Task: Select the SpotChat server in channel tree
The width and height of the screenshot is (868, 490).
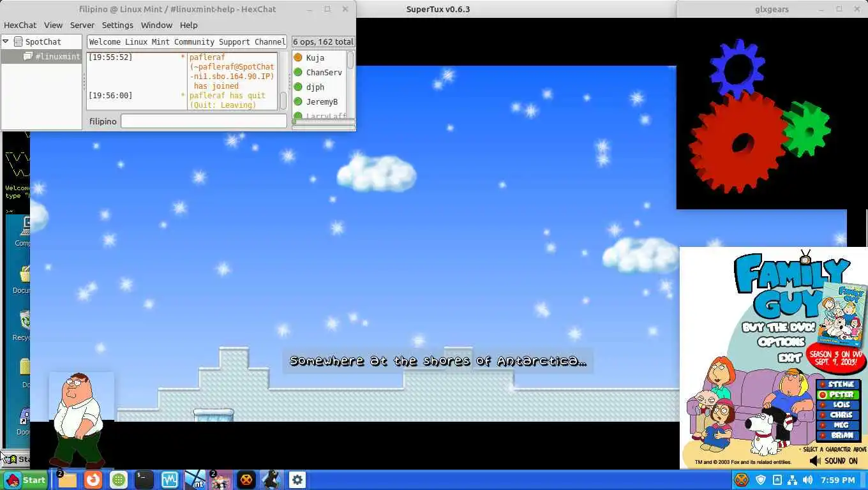Action: [x=43, y=42]
